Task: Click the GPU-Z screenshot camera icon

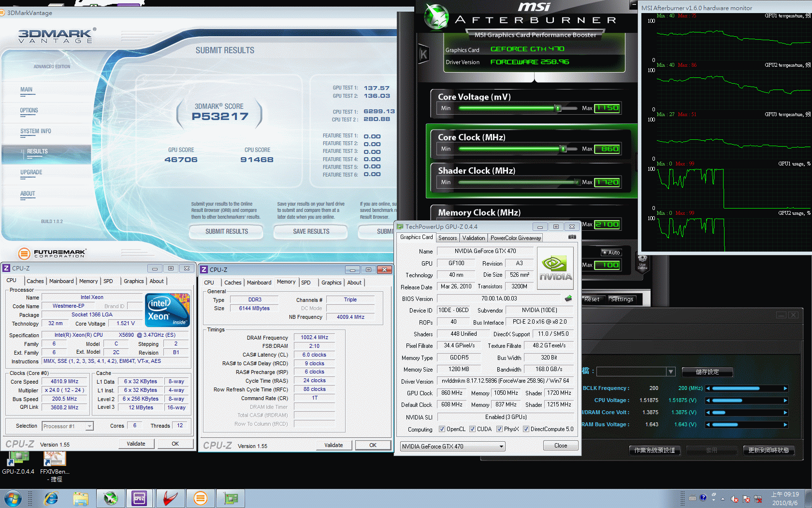Action: tap(572, 237)
